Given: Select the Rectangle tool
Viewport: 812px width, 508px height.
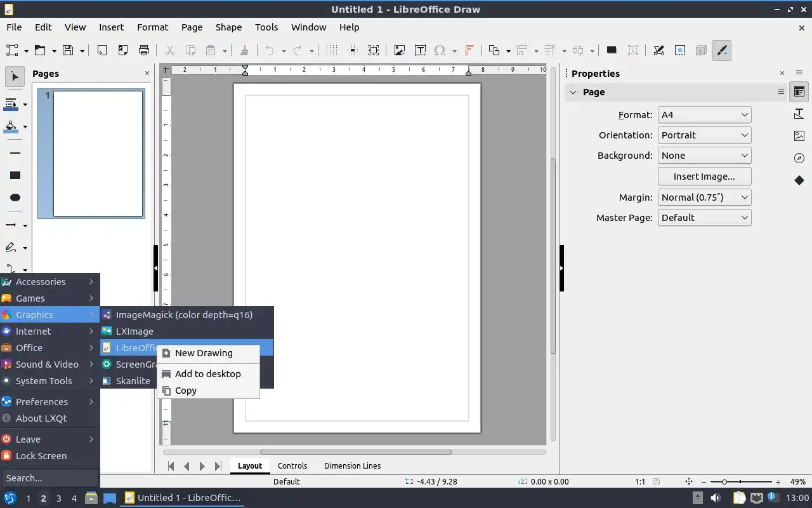Looking at the screenshot, I should (x=15, y=175).
